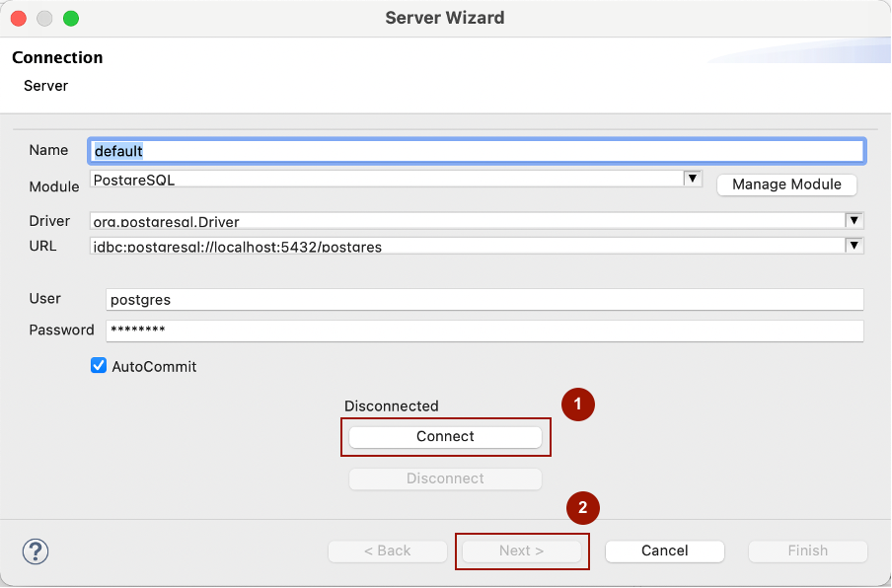This screenshot has width=892, height=588.
Task: Minimize the Server Wizard window
Action: point(42,18)
